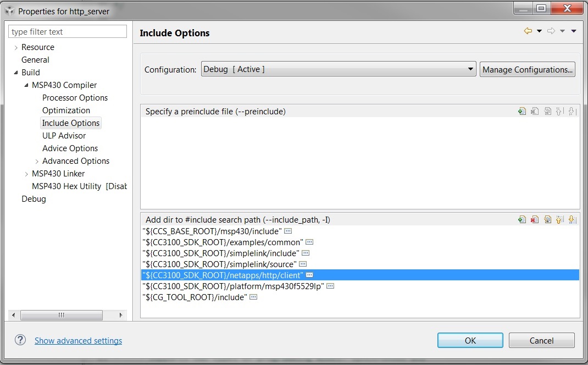Edit the selected include path entry
Viewport: 588px width, 365px height.
(x=547, y=220)
